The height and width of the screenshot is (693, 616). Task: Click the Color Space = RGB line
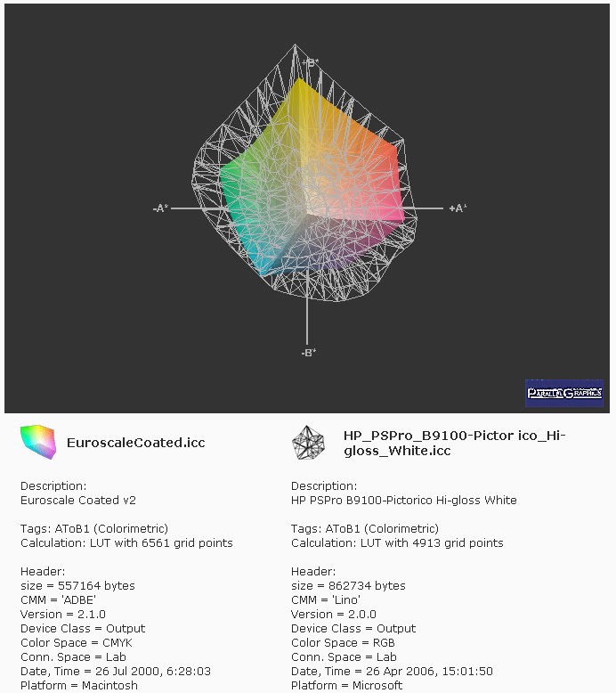point(343,642)
